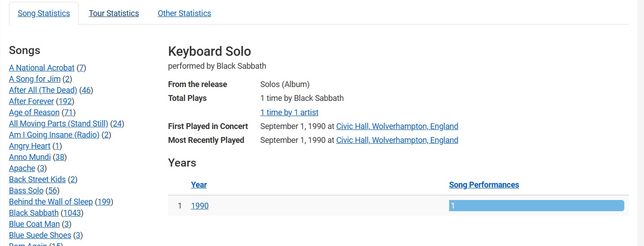Switch to the Tour Statistics tab

114,13
